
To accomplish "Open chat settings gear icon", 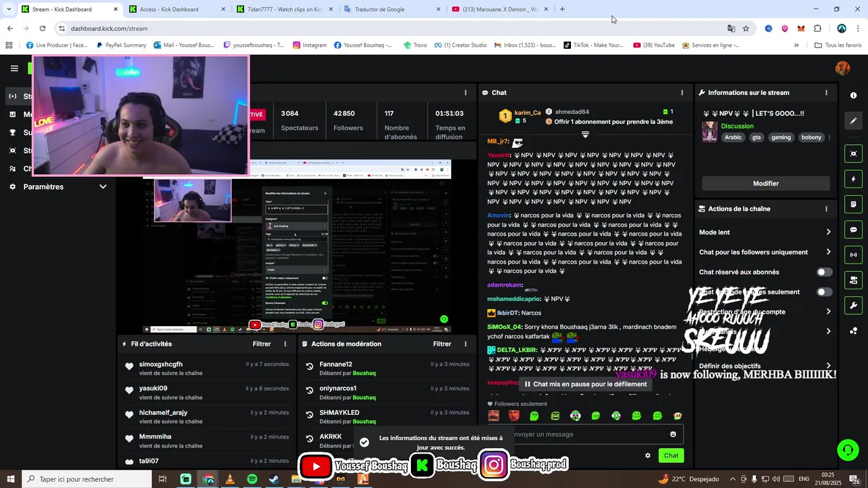I will coord(648,455).
